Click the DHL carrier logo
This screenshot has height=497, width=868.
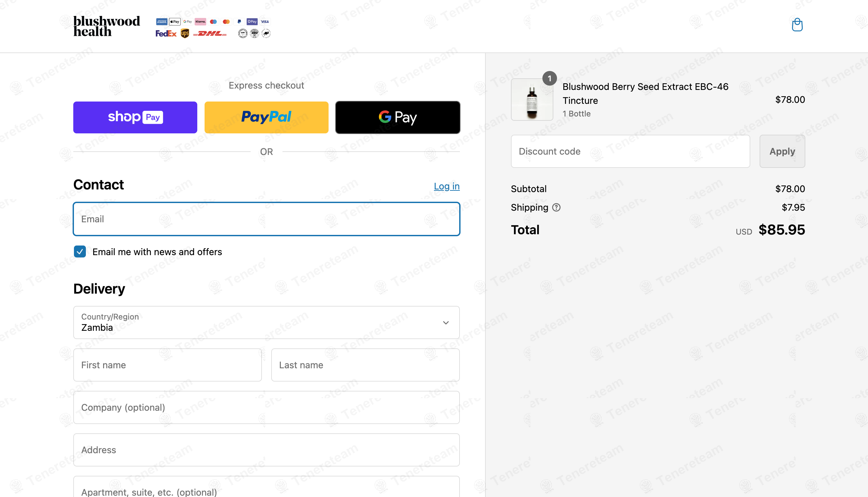[x=210, y=34]
